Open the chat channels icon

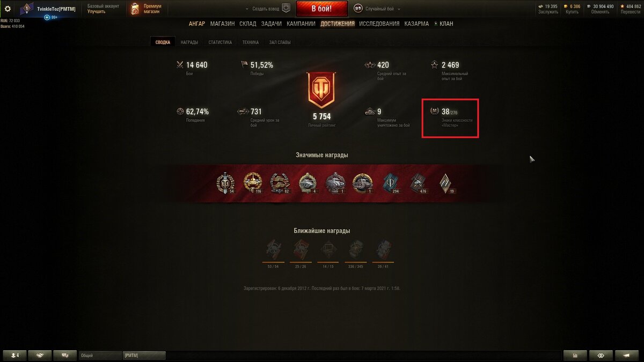(x=65, y=355)
